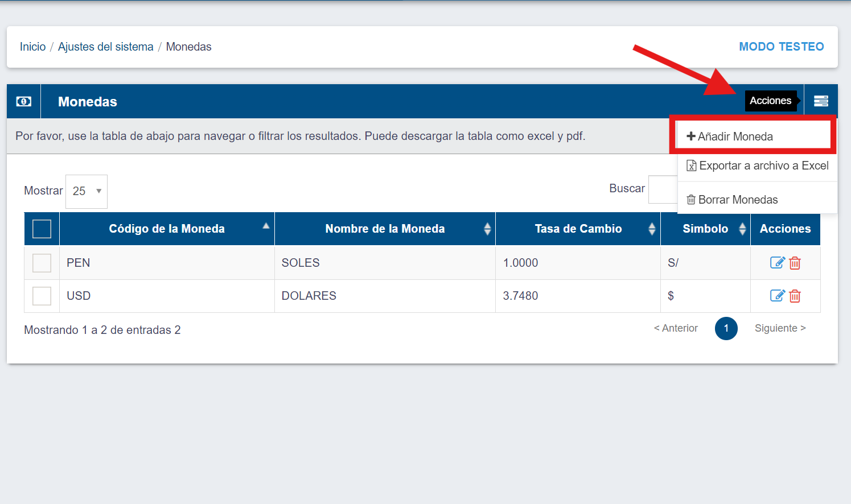851x504 pixels.
Task: Choose Exportar a archivo a Excel
Action: point(757,166)
